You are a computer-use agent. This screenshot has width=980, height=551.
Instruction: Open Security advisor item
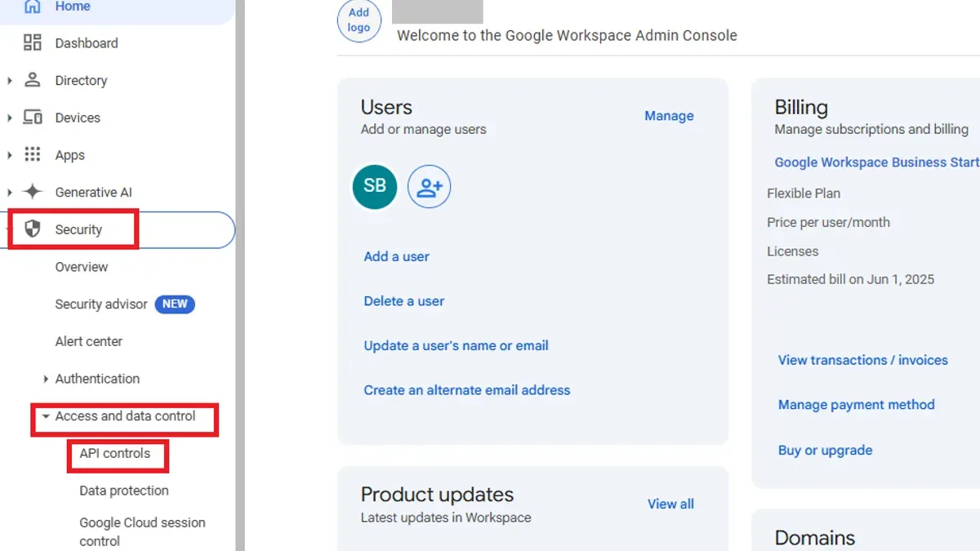point(101,304)
